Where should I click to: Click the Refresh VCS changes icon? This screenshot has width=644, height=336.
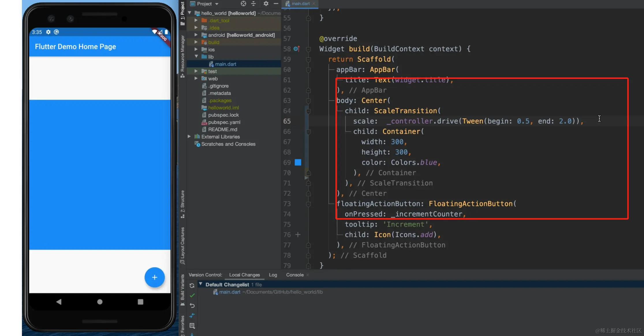(x=192, y=285)
